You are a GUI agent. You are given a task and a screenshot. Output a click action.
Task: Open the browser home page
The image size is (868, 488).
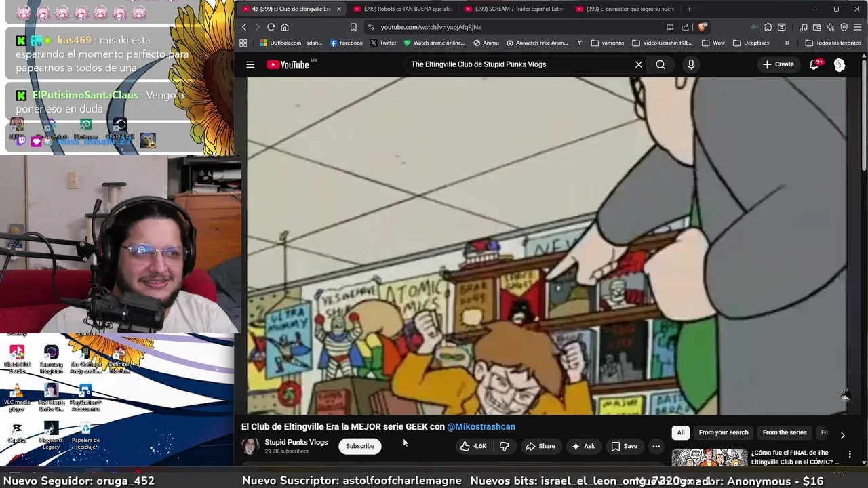285,27
